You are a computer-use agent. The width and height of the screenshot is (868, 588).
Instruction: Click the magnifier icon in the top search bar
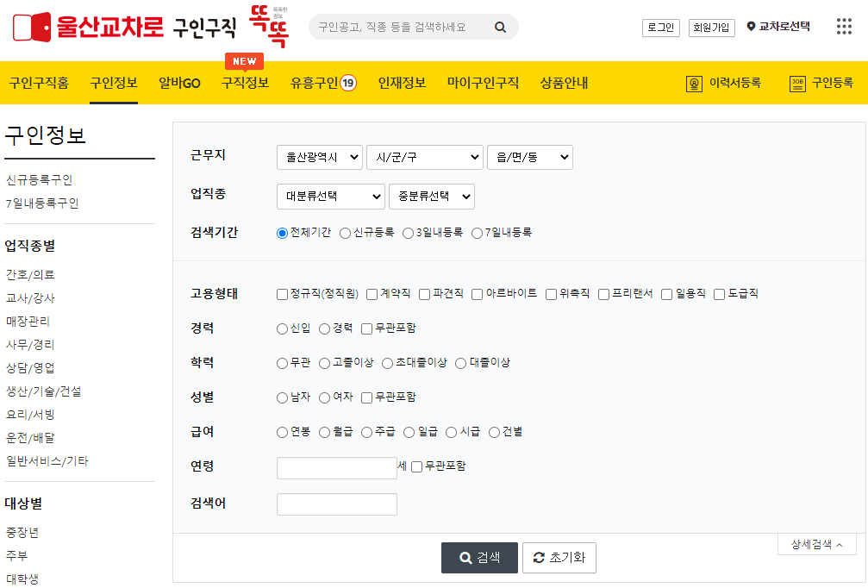[500, 27]
